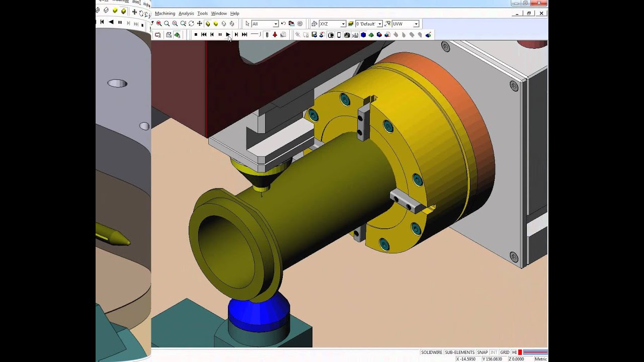Click the zoom extents icon
The height and width of the screenshot is (362, 644).
pyautogui.click(x=183, y=24)
